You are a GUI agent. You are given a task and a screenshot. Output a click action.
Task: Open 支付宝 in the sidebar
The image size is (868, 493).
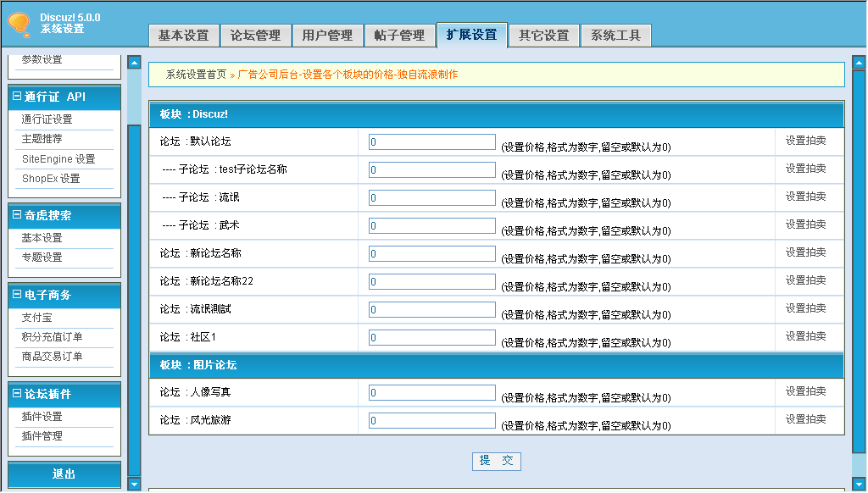[x=36, y=318]
